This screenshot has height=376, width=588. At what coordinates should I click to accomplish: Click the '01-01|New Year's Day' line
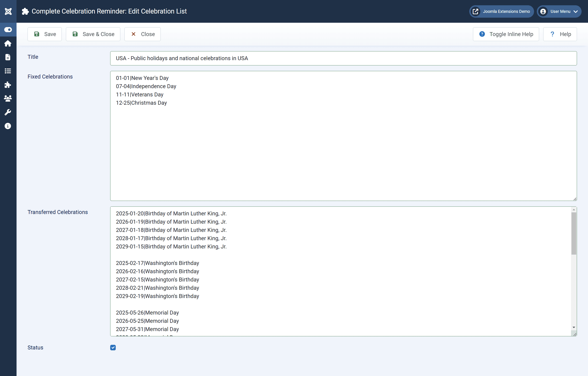(x=142, y=78)
